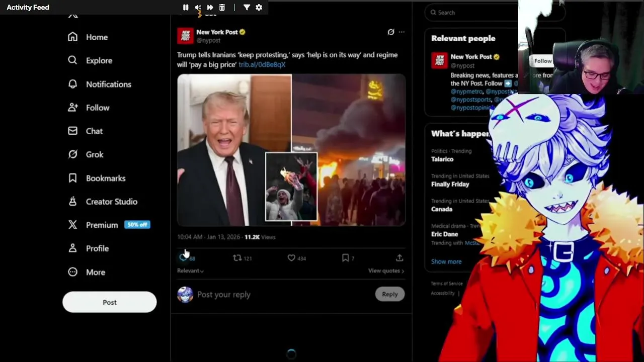The height and width of the screenshot is (362, 644).
Task: Click the More circle-dots icon
Action: [73, 272]
